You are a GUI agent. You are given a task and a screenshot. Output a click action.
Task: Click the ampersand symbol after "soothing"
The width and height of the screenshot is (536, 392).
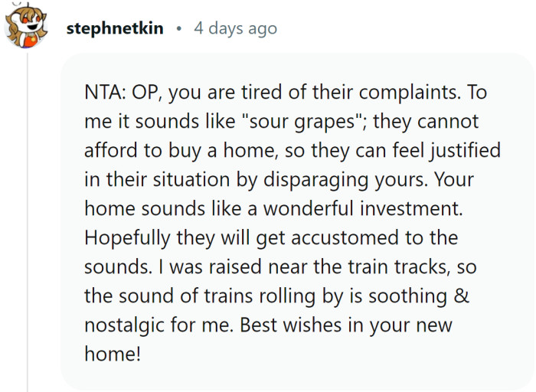457,296
